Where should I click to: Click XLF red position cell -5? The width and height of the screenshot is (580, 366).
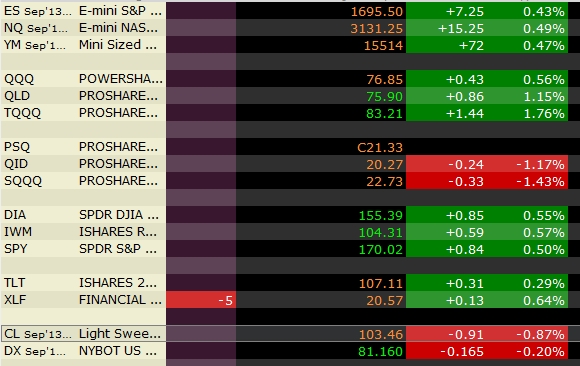(201, 300)
